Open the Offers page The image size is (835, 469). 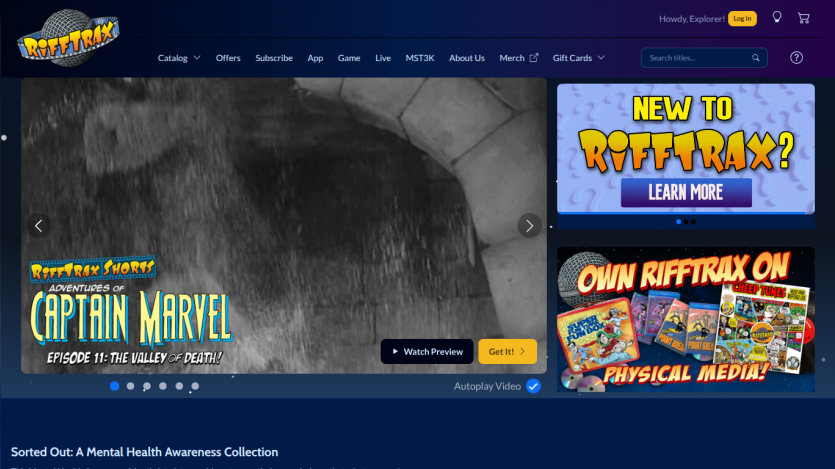click(x=228, y=57)
